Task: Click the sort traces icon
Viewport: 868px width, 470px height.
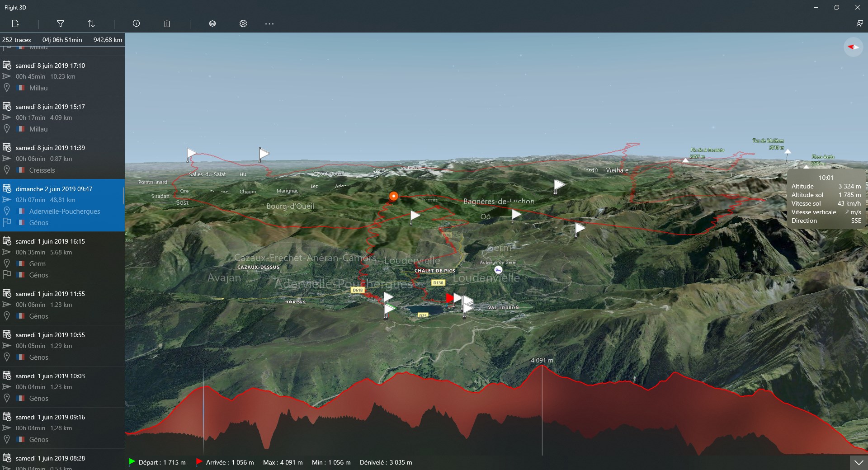Action: click(91, 23)
